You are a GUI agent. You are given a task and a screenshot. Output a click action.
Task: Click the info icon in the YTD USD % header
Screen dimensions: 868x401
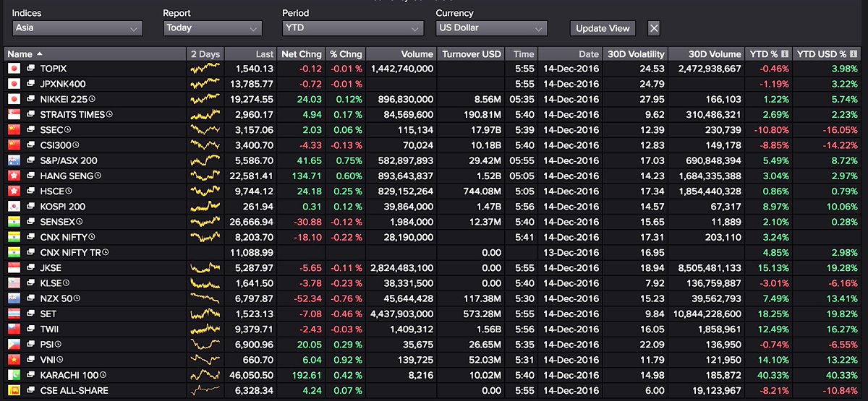[854, 53]
